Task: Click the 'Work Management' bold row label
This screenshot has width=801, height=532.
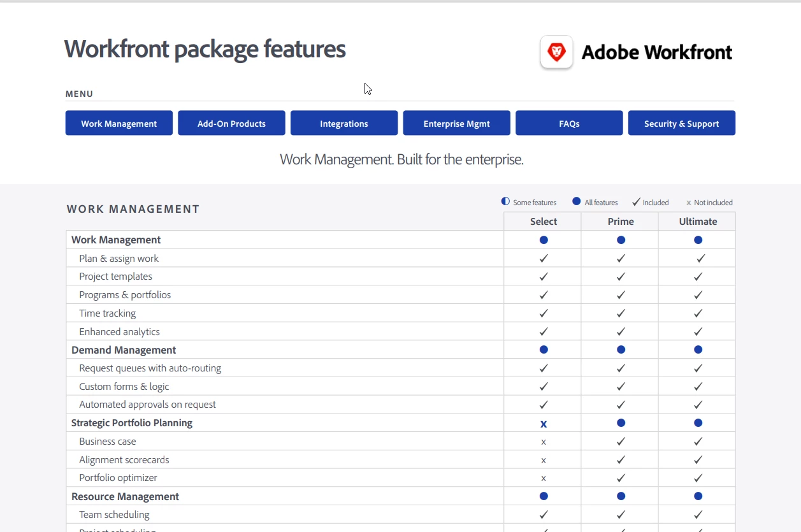Action: 116,240
